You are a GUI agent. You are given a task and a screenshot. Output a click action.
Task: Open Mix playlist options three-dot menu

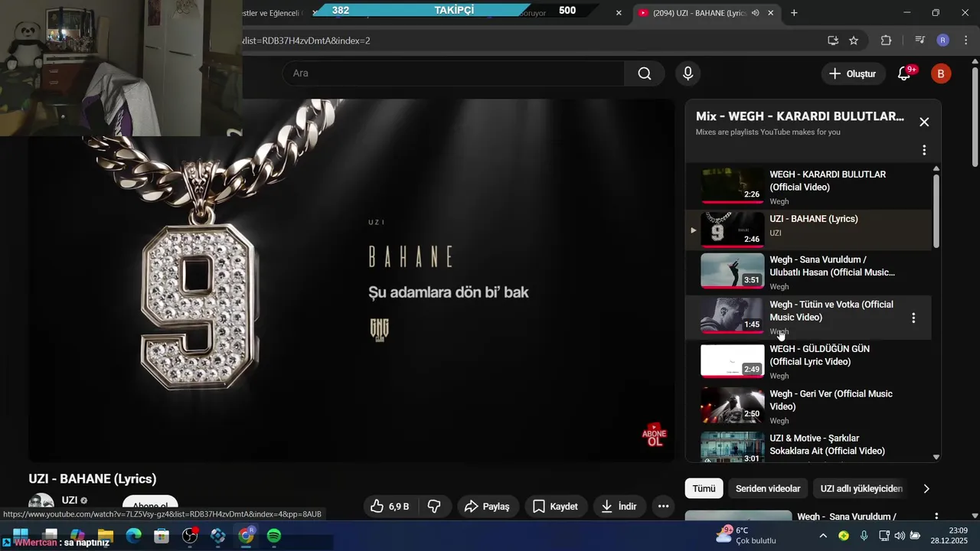point(924,150)
